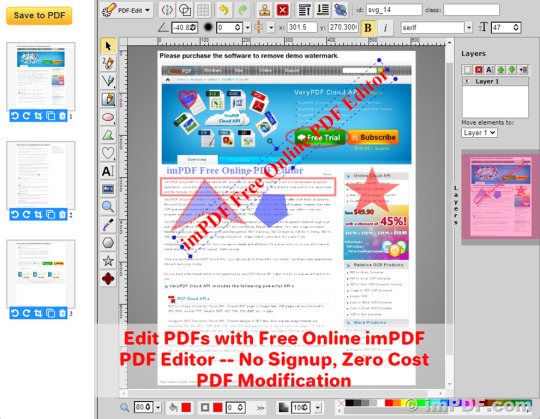Select Layer 1 in layers list
Image resolution: width=540 pixels, height=419 pixels.
pyautogui.click(x=495, y=81)
